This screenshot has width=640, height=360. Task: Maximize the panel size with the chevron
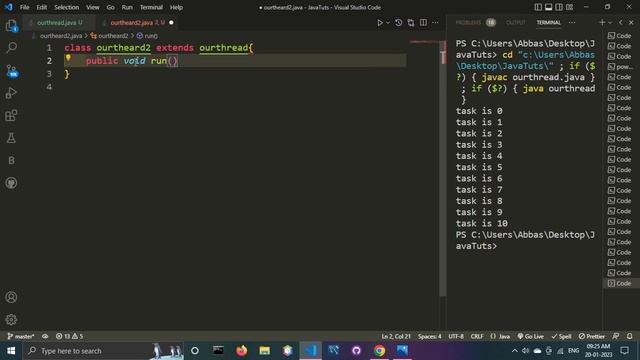point(621,23)
